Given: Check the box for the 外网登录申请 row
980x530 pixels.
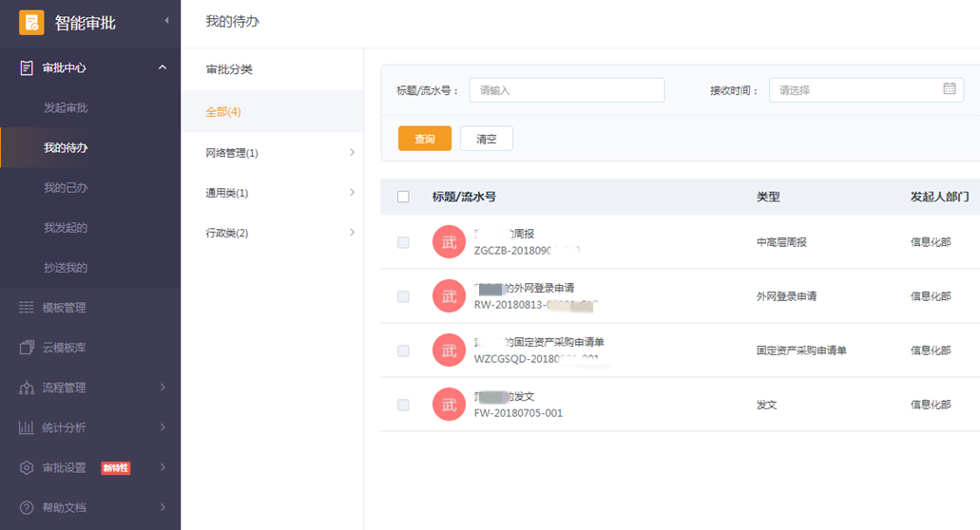Looking at the screenshot, I should (x=403, y=296).
